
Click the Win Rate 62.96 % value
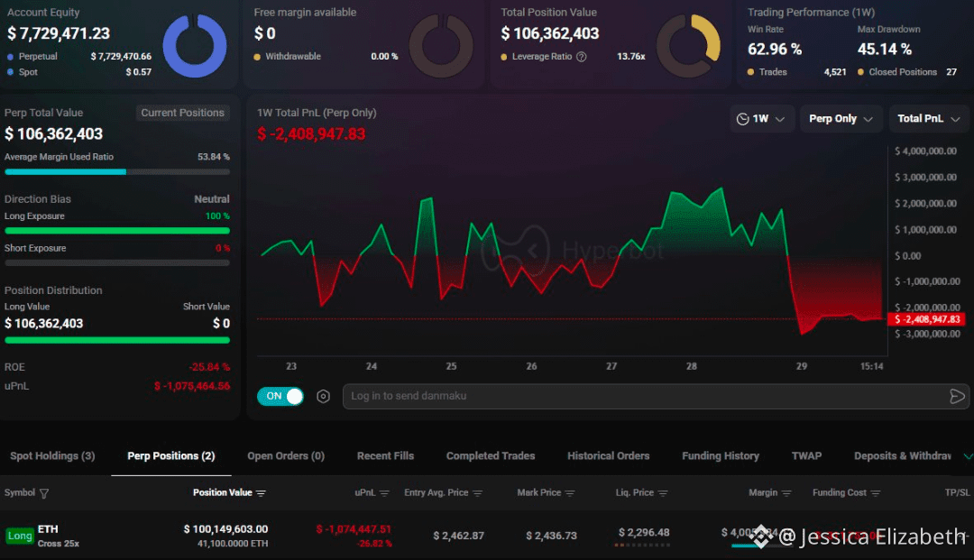775,49
